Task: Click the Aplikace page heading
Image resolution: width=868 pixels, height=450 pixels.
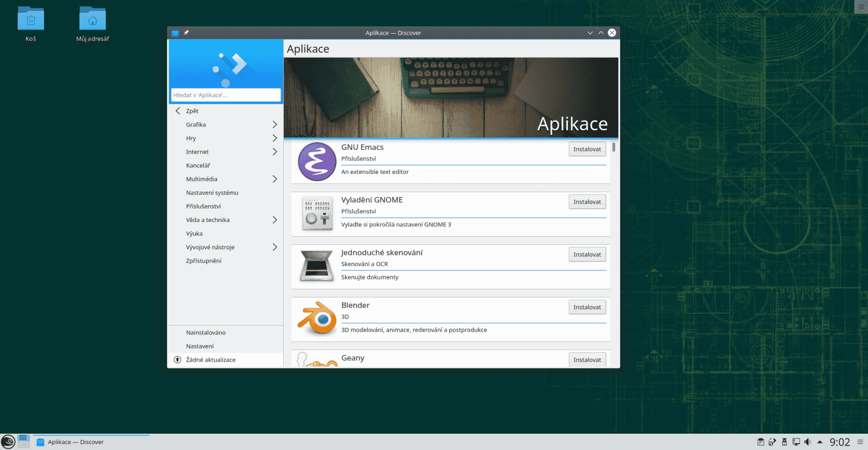Action: click(308, 49)
